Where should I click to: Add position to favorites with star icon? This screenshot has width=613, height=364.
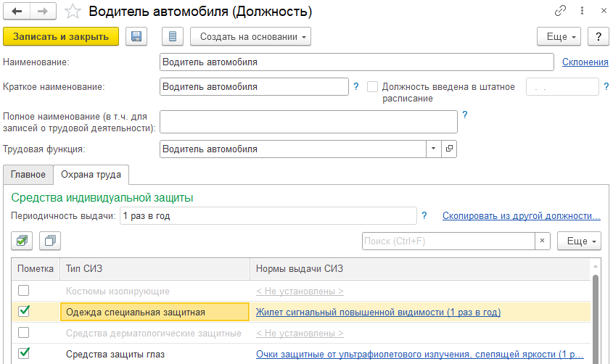tap(73, 12)
